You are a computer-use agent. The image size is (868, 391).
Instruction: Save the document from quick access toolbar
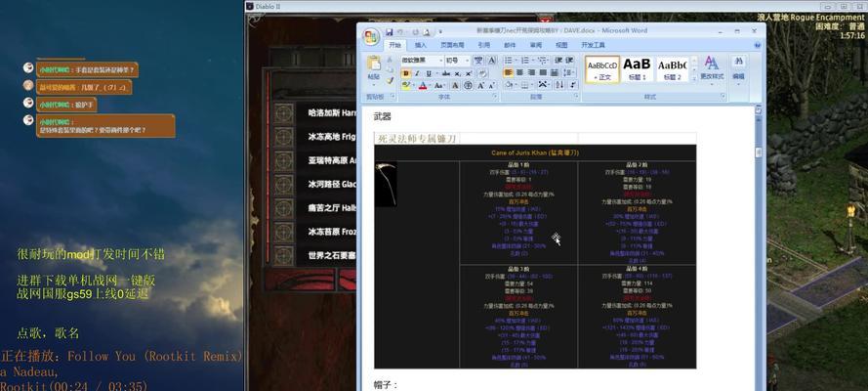(x=389, y=32)
